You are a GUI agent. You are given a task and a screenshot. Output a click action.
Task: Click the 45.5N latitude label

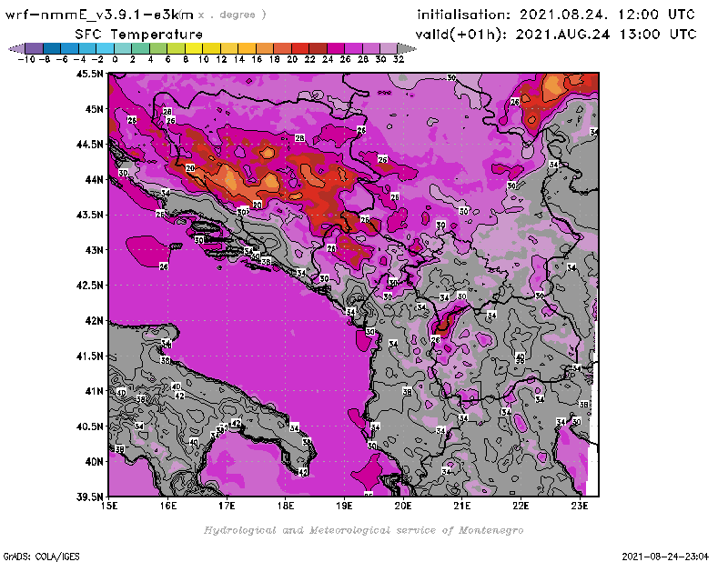pyautogui.click(x=89, y=74)
